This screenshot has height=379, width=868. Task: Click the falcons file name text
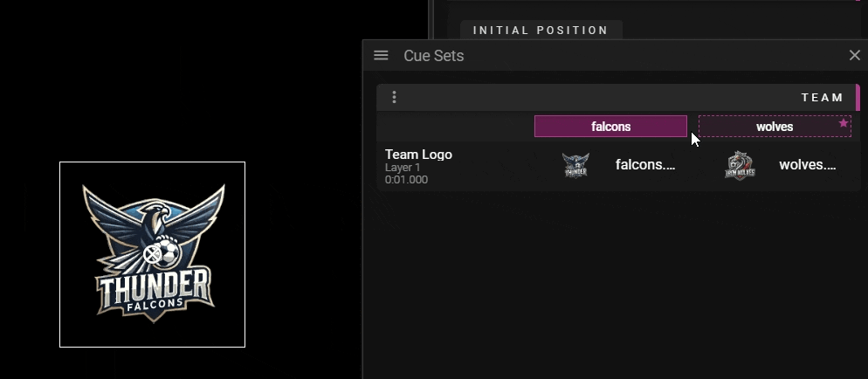pyautogui.click(x=645, y=165)
